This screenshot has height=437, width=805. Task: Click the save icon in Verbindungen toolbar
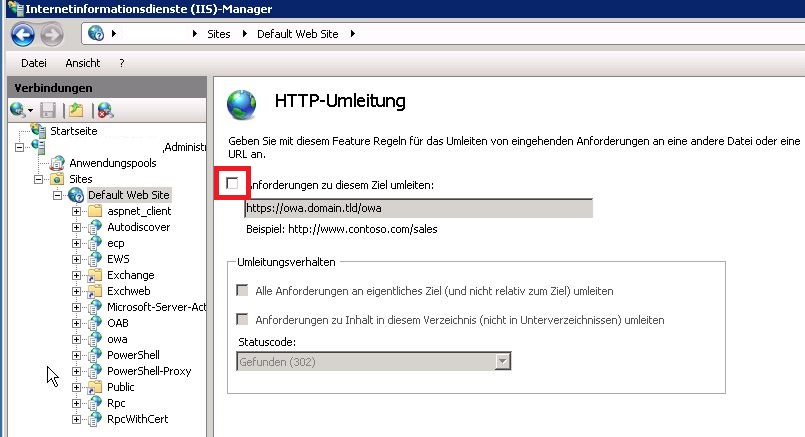[x=47, y=110]
